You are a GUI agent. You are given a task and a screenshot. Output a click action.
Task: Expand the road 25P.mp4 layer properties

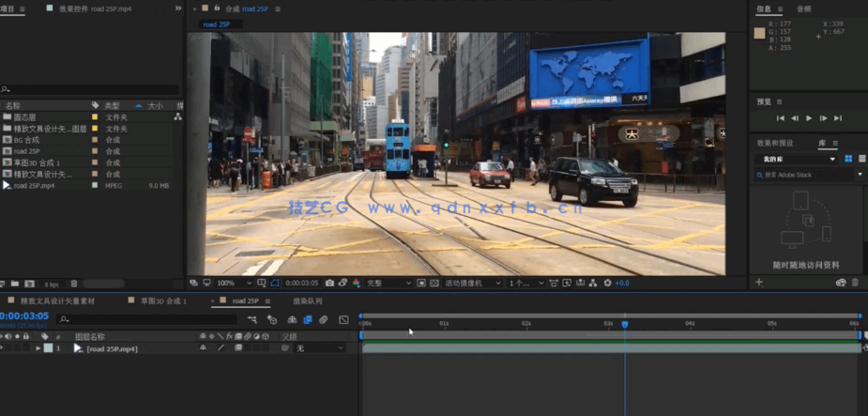38,348
